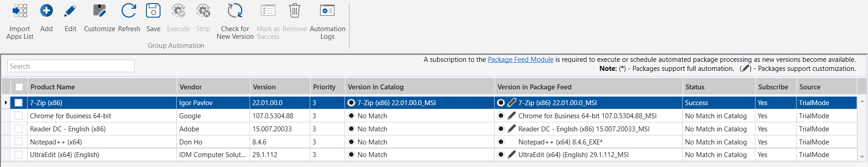Screen dimensions: 868x167
Task: Check the Chrome for Business 64-bit row
Action: click(x=19, y=116)
